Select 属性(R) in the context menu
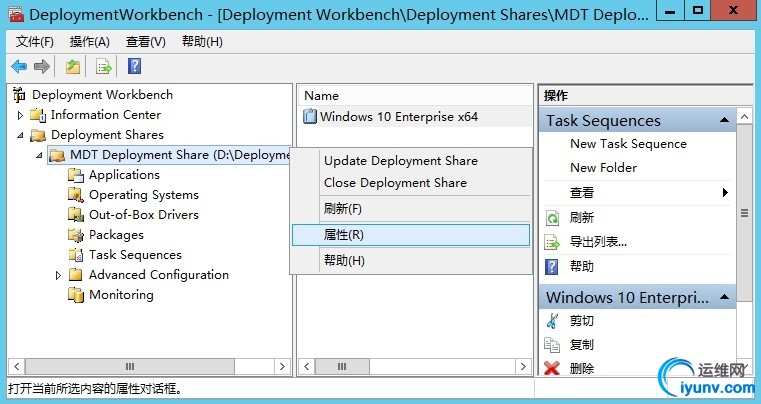This screenshot has width=761, height=404. 344,235
